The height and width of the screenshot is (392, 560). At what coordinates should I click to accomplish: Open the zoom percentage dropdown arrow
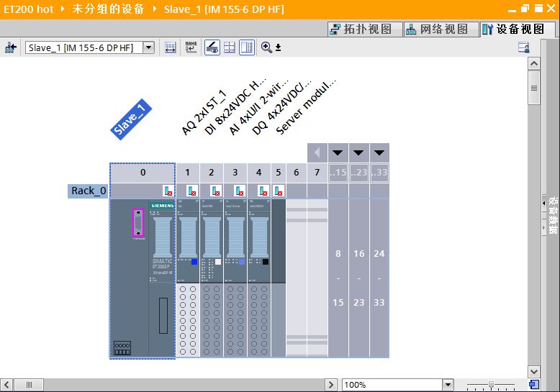pyautogui.click(x=448, y=385)
